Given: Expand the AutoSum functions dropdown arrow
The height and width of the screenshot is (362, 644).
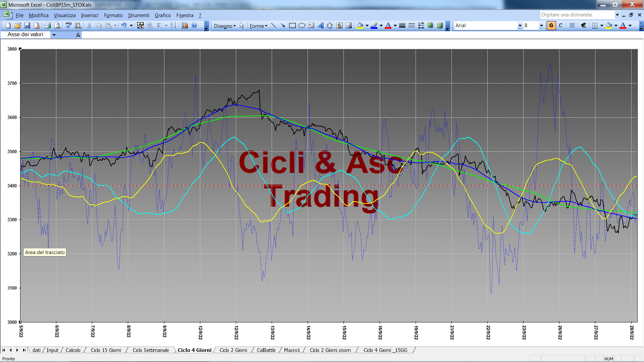Looking at the screenshot, I should [166, 25].
